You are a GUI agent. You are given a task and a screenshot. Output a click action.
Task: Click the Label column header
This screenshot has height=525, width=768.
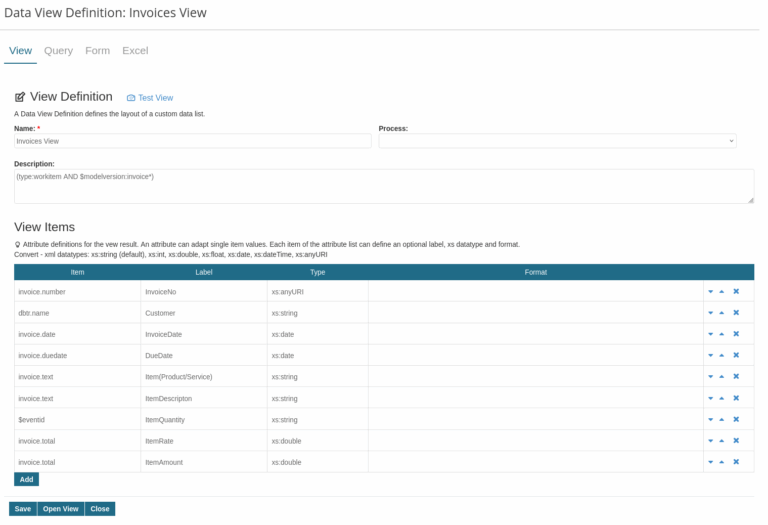(204, 272)
